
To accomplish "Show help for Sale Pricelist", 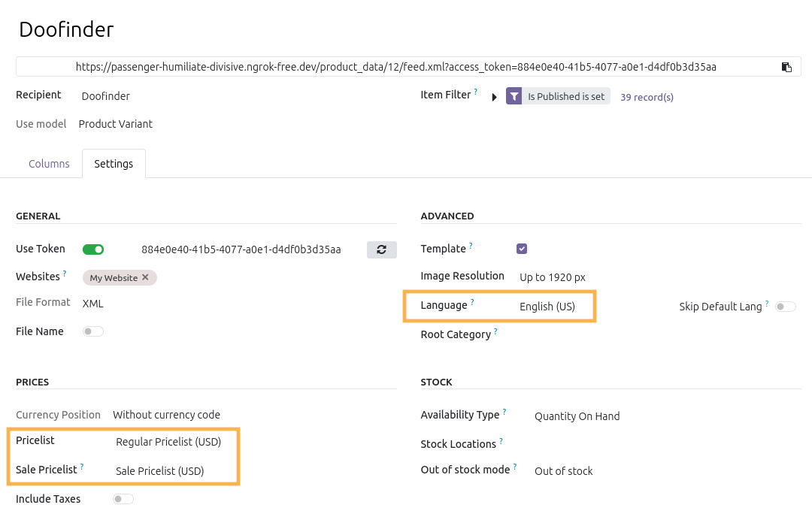I will point(82,466).
